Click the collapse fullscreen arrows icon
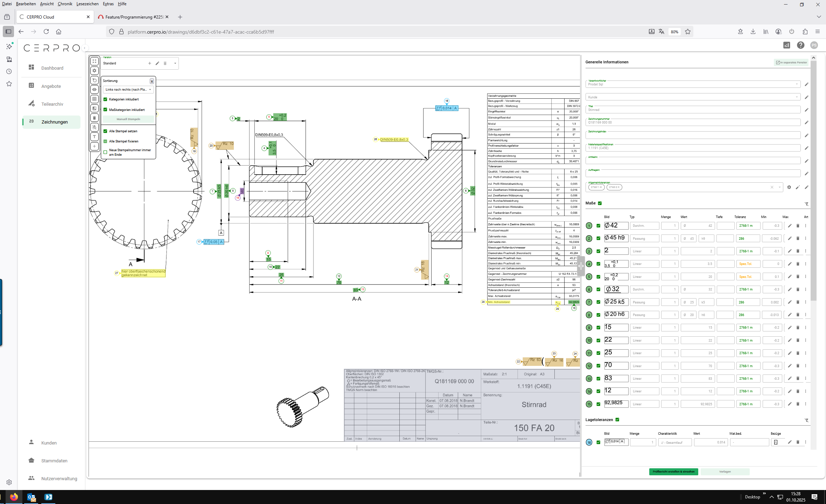The image size is (826, 504). coord(94,61)
